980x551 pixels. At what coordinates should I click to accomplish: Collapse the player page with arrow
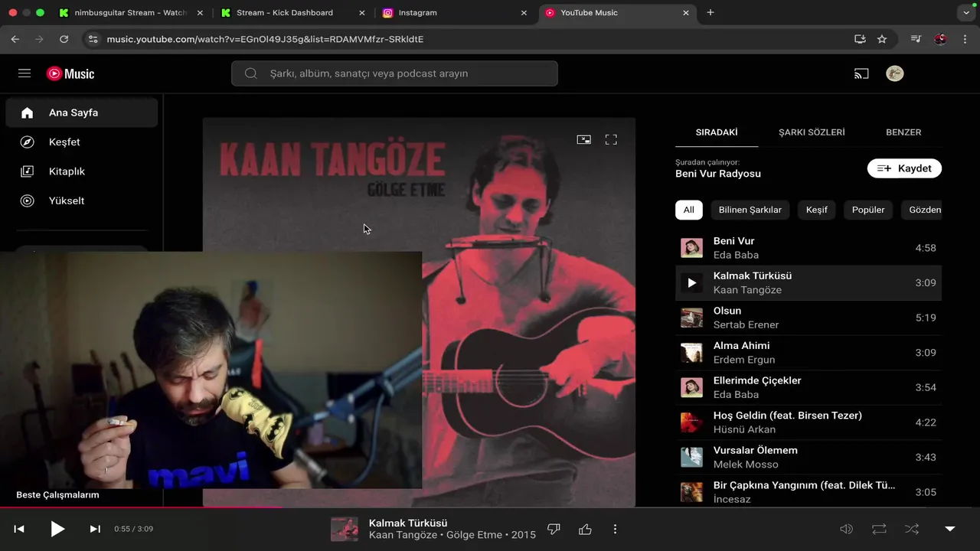click(x=950, y=529)
